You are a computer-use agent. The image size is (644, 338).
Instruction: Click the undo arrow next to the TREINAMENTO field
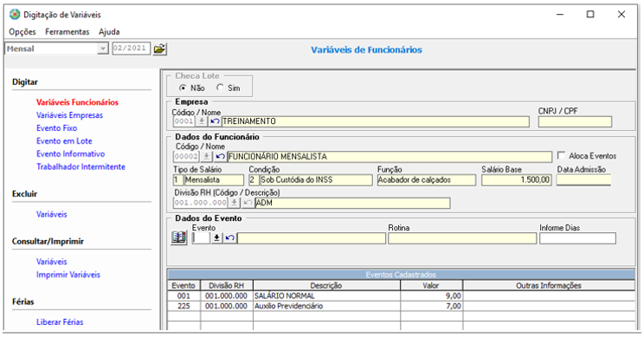(x=215, y=121)
